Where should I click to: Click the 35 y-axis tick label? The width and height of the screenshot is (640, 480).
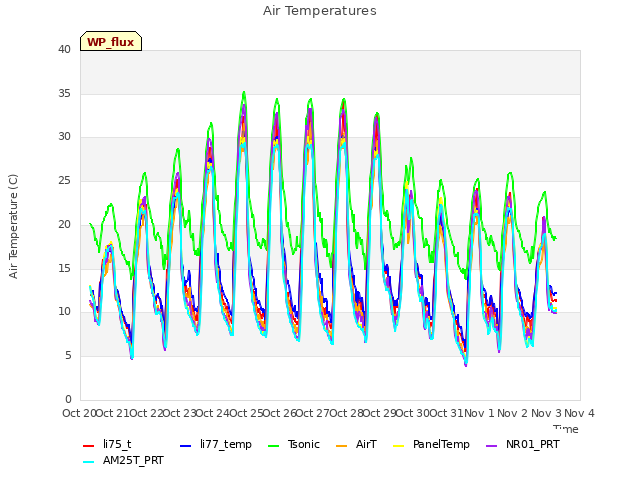tap(64, 93)
